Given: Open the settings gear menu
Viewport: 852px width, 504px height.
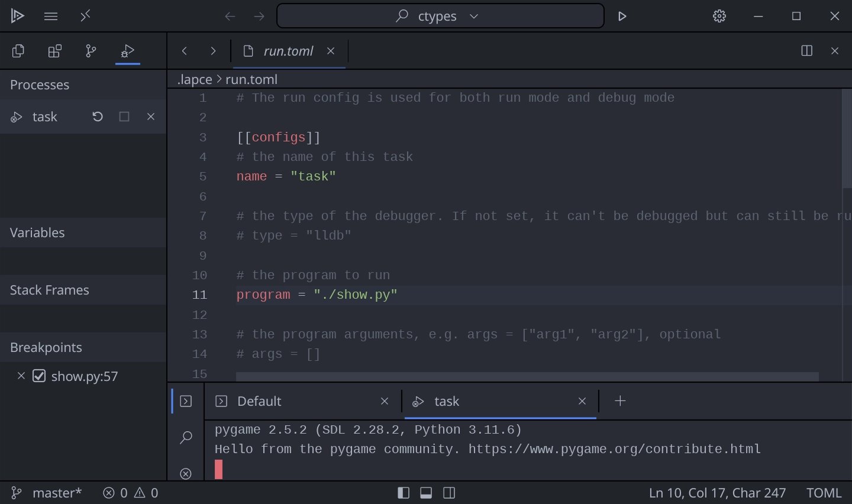Looking at the screenshot, I should coord(719,17).
